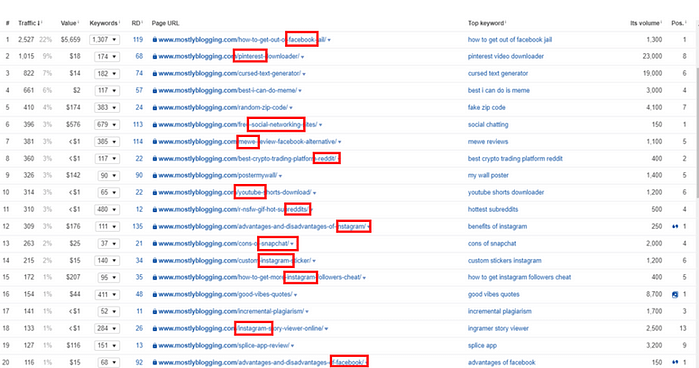Open the URL arrow menu for cursed-text-generator page

tap(304, 74)
